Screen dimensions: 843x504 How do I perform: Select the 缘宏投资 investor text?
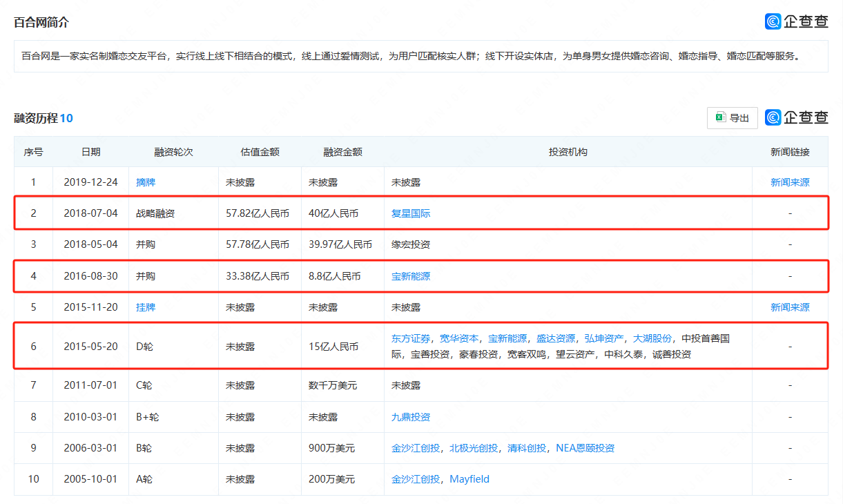point(411,244)
